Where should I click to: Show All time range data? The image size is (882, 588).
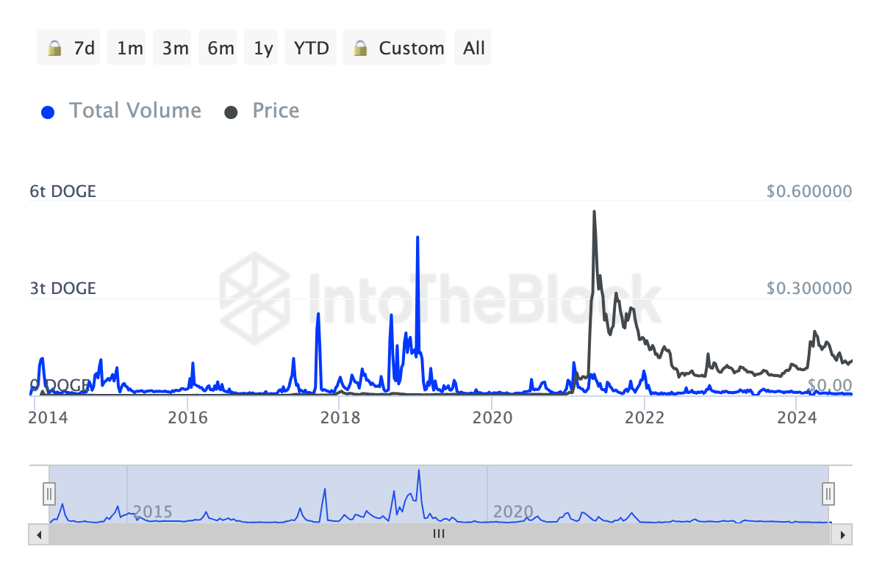474,49
